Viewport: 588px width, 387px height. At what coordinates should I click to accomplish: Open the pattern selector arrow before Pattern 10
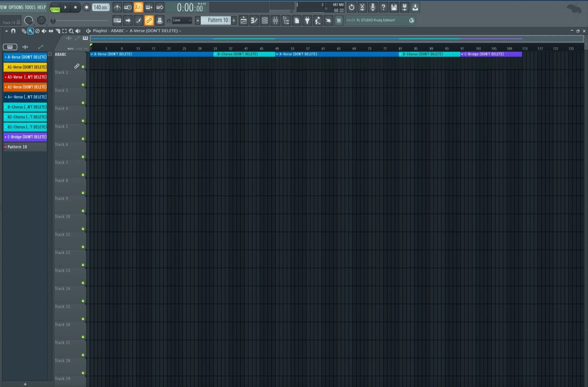tap(197, 20)
